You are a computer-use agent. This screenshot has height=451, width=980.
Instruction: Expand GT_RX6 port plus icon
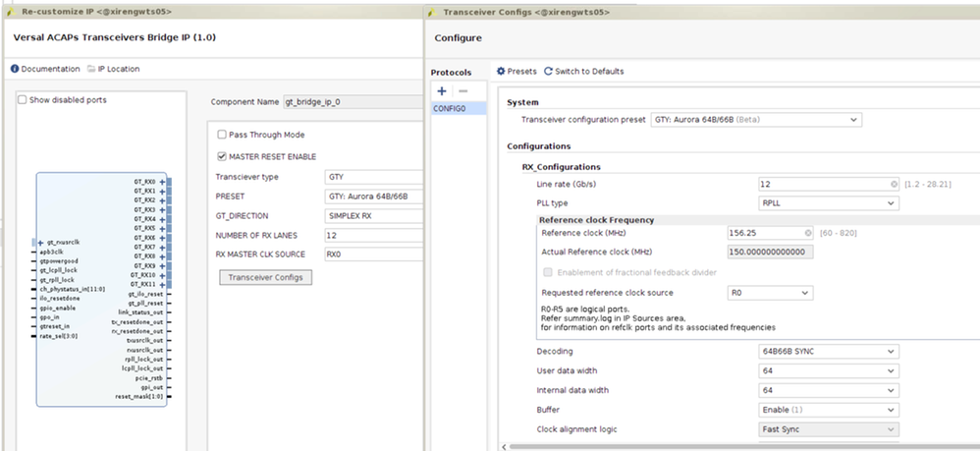tap(162, 239)
